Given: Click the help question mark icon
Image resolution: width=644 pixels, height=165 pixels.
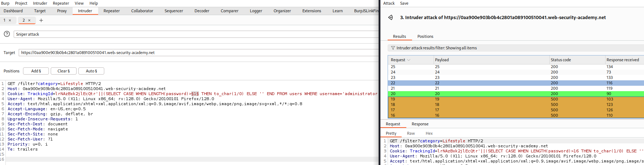Looking at the screenshot, I should [7, 34].
